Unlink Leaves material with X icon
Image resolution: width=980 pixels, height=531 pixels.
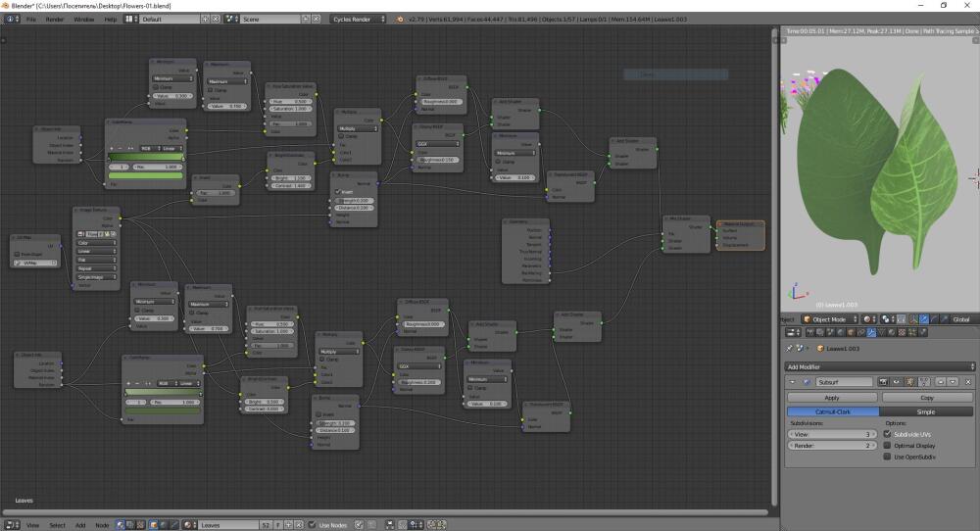(299, 525)
